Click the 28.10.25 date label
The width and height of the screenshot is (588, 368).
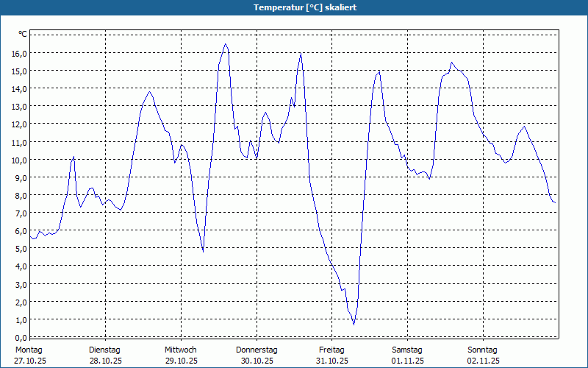[106, 361]
